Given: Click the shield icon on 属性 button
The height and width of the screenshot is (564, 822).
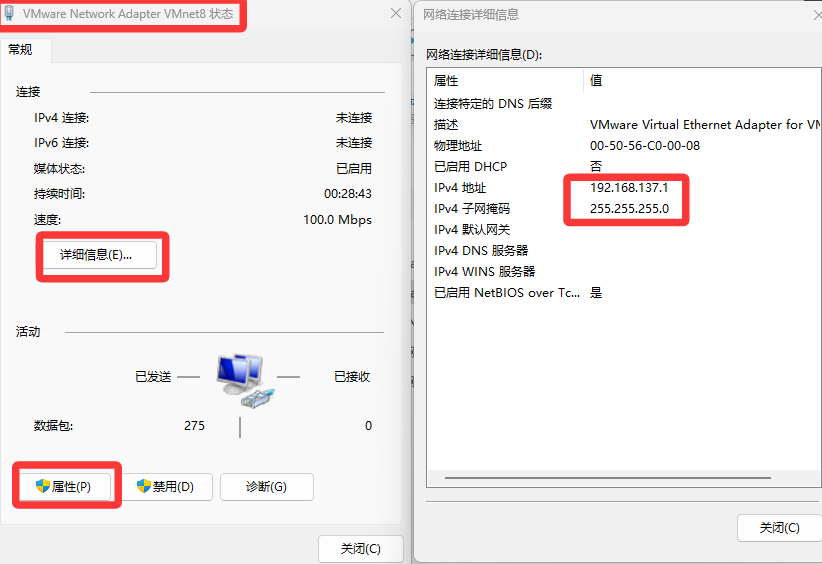Looking at the screenshot, I should (x=43, y=486).
